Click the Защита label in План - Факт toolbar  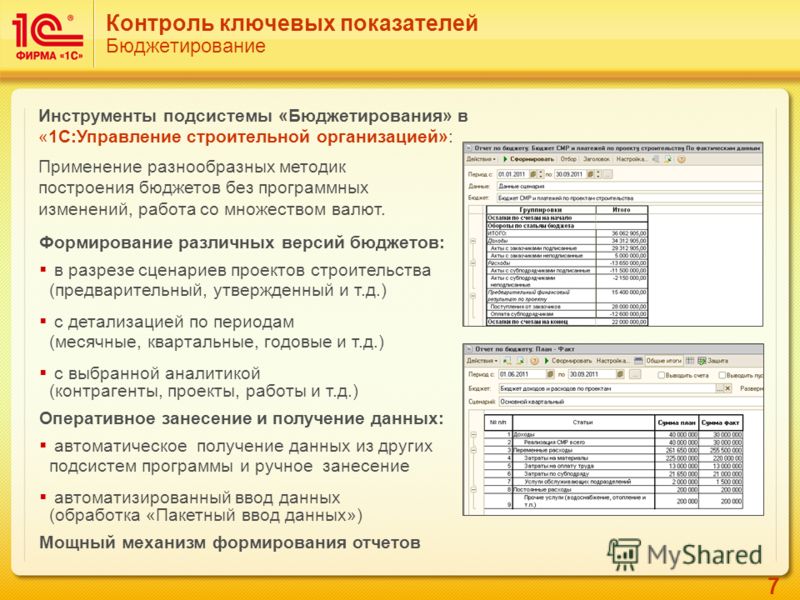click(x=718, y=361)
